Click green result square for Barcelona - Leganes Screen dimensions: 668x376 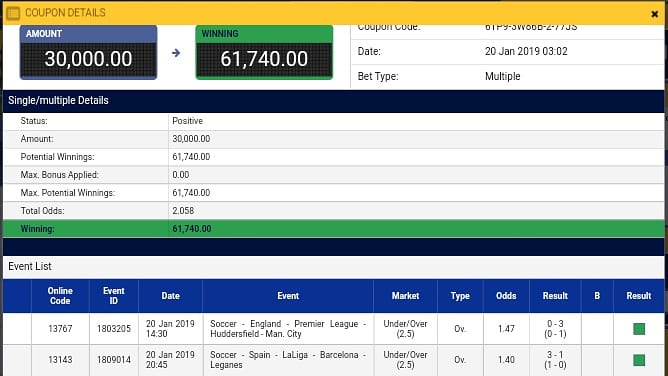tap(639, 360)
